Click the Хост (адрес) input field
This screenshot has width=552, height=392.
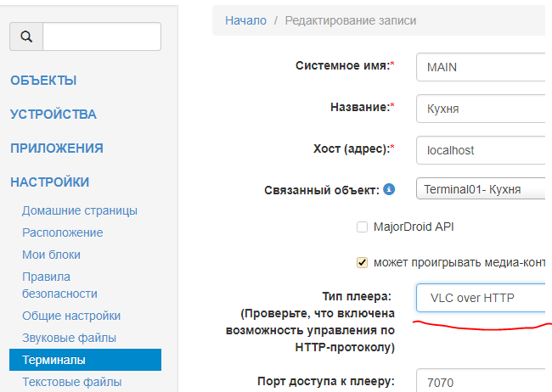tap(480, 150)
